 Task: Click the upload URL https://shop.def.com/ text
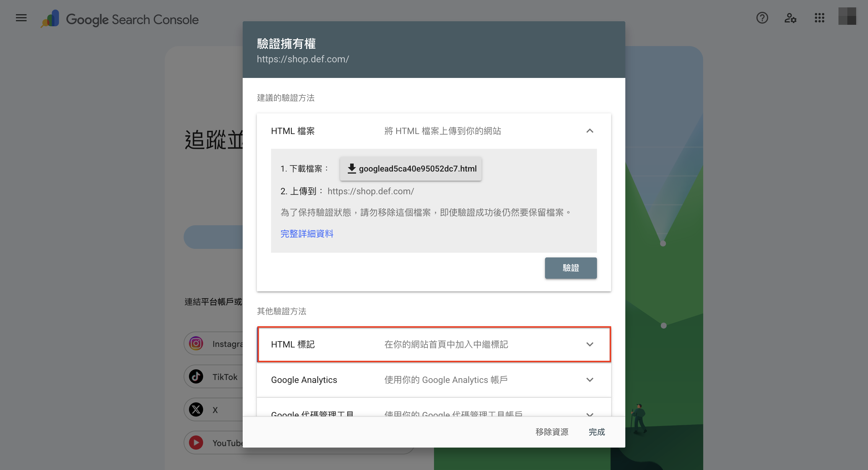371,191
